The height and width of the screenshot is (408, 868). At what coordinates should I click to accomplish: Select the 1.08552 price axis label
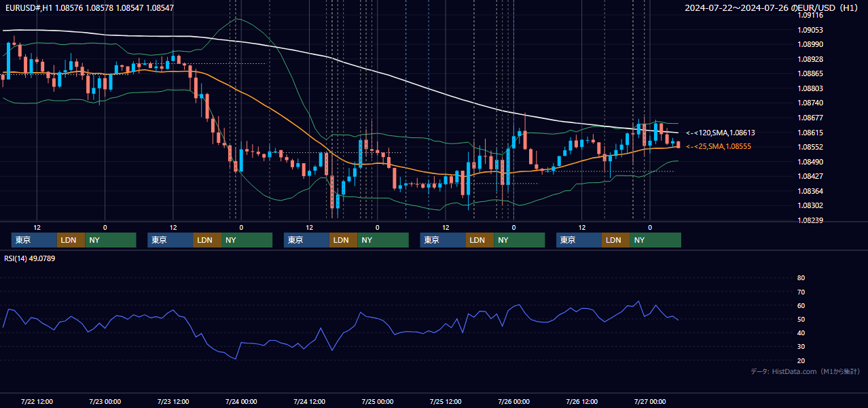tap(810, 147)
